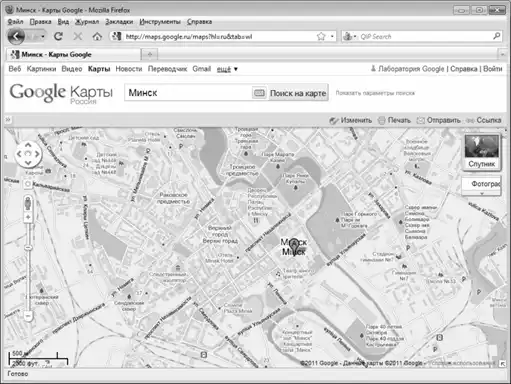The height and width of the screenshot is (384, 511).
Task: Bookmark the page with the star icon
Action: point(321,36)
